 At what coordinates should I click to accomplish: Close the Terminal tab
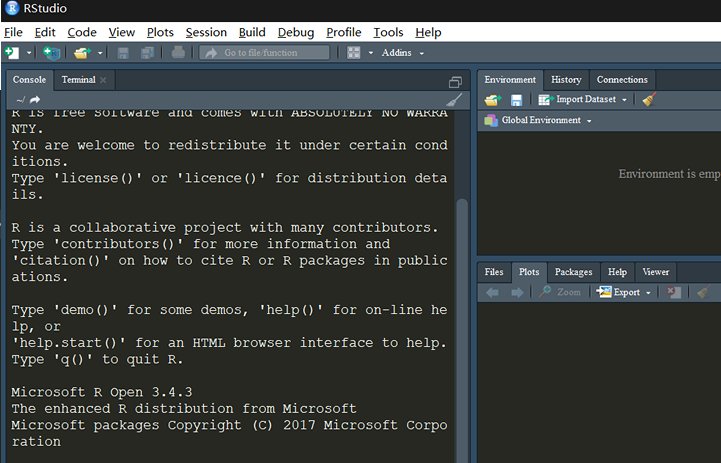click(104, 80)
